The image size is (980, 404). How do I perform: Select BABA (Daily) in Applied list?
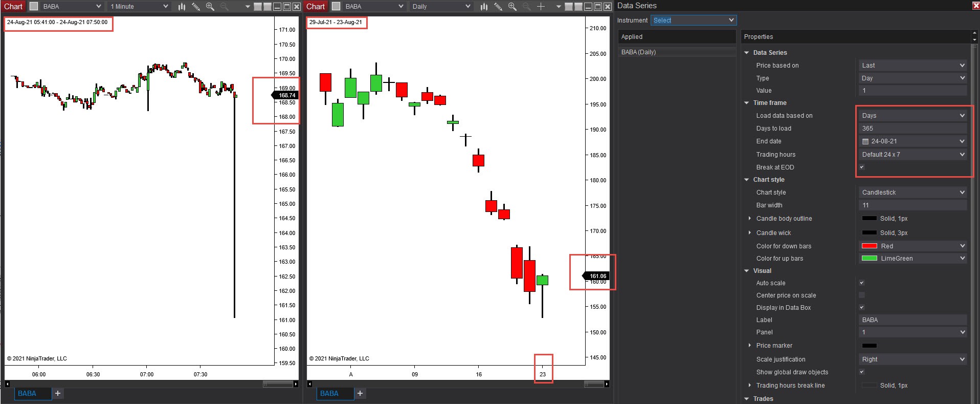[677, 52]
